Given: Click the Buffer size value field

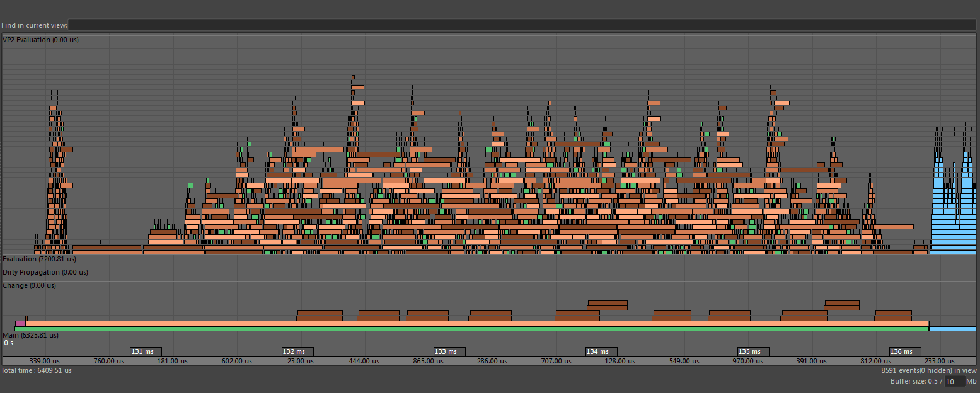Looking at the screenshot, I should [954, 382].
